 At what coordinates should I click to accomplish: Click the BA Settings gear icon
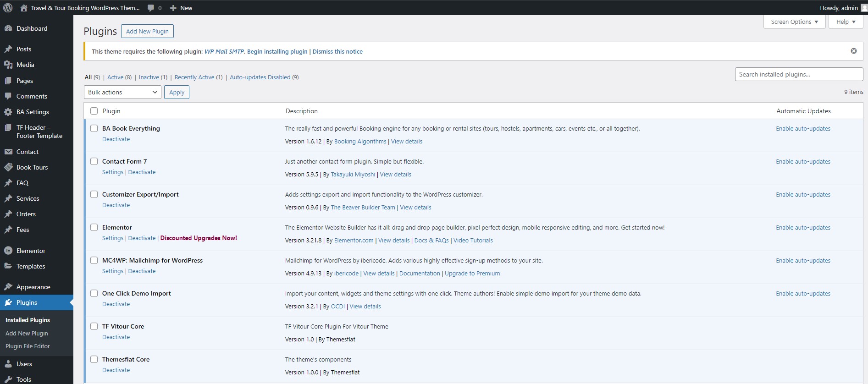coord(8,112)
